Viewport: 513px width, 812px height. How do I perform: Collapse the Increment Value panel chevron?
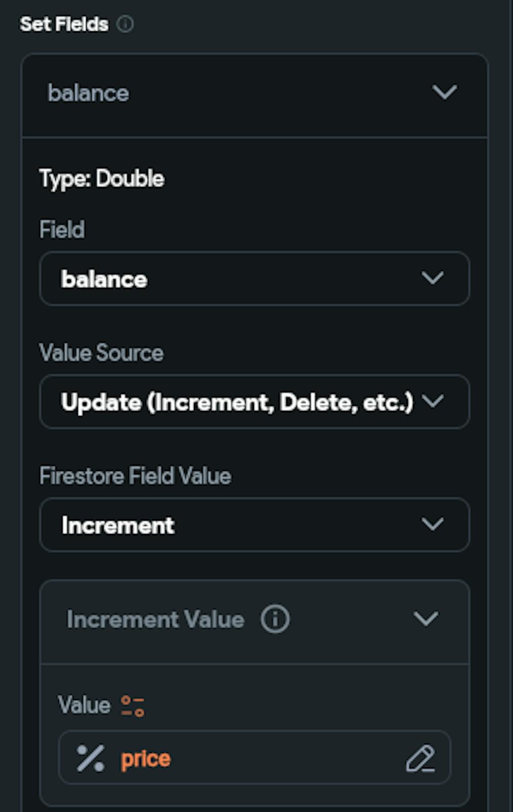pyautogui.click(x=426, y=619)
